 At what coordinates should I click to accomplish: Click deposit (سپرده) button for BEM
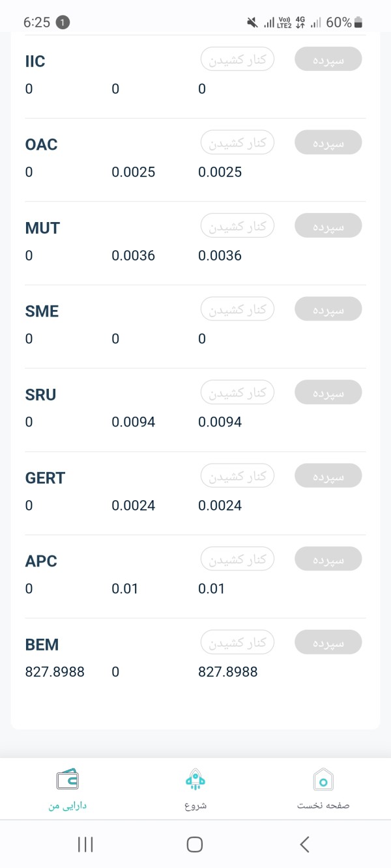pos(328,642)
